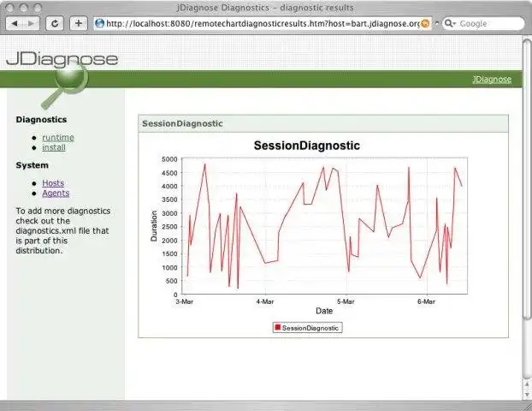
Task: Open the Google search magnifier dropdown
Action: pyautogui.click(x=450, y=23)
